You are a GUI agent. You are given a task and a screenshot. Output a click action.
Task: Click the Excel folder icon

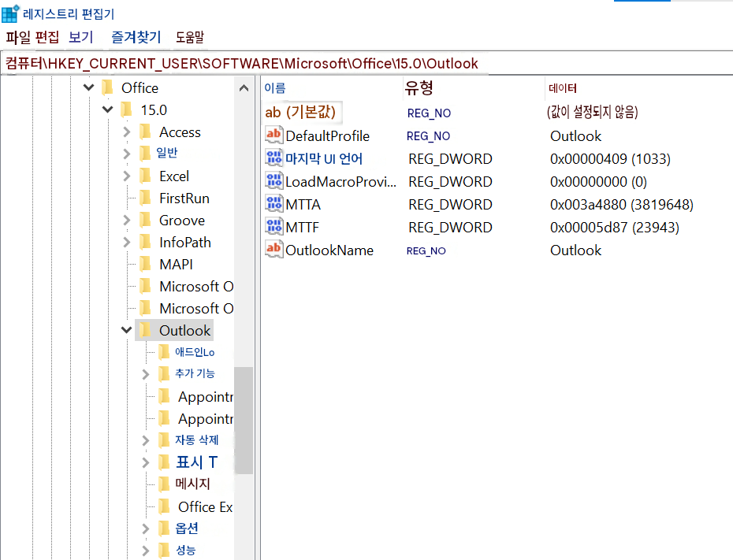[x=145, y=176]
